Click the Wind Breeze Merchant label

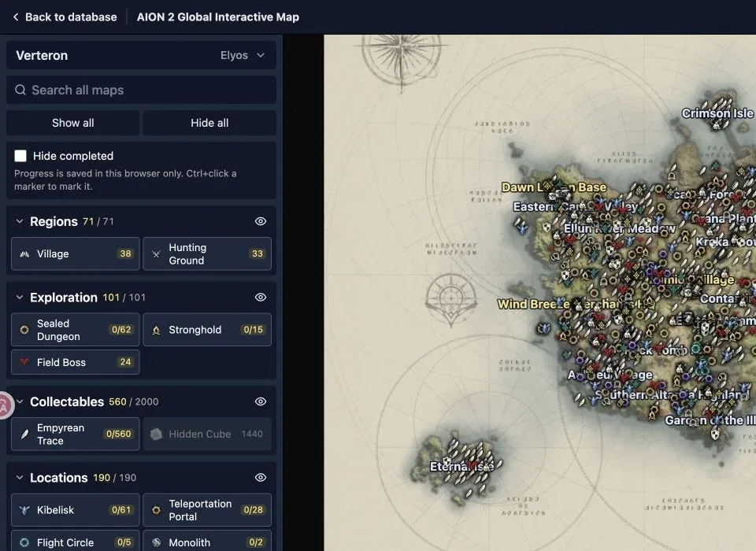[576, 304]
